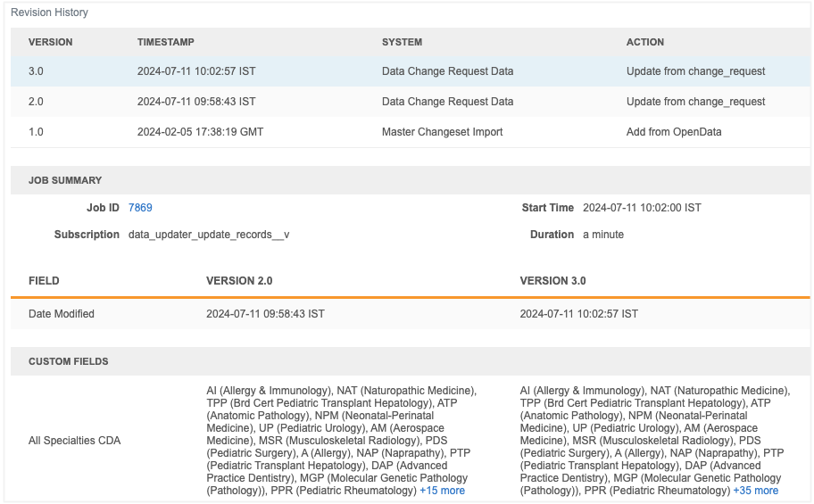Click the Revision History heading
This screenshot has height=504, width=814.
pos(49,13)
